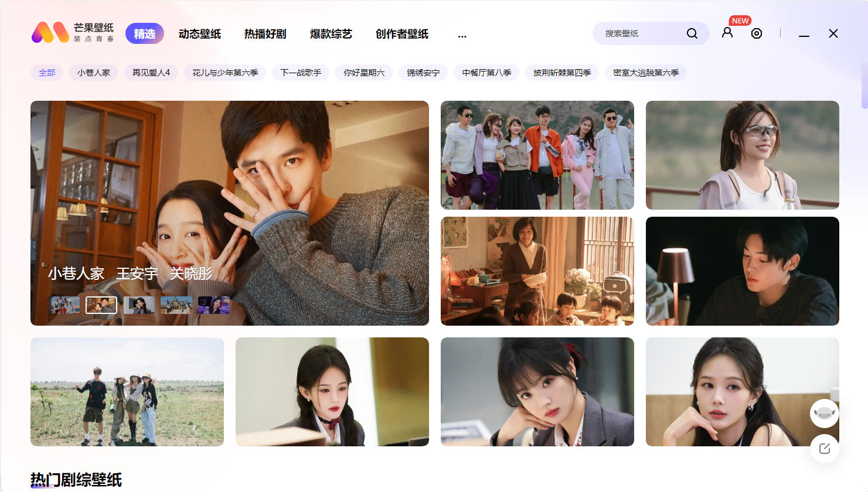
Task: Click the feedback edit floating button
Action: click(x=825, y=449)
